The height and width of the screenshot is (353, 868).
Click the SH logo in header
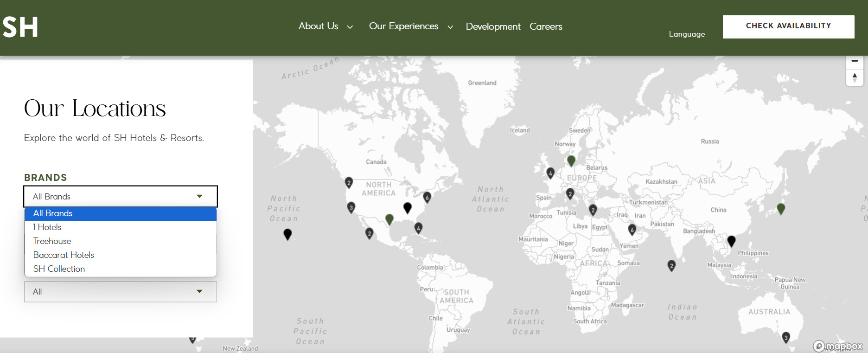click(20, 27)
